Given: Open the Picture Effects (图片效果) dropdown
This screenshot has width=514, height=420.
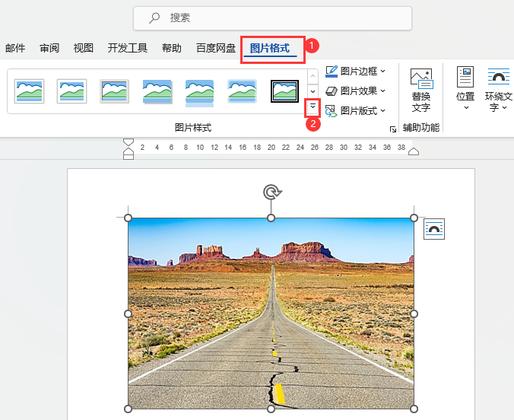Looking at the screenshot, I should click(355, 91).
